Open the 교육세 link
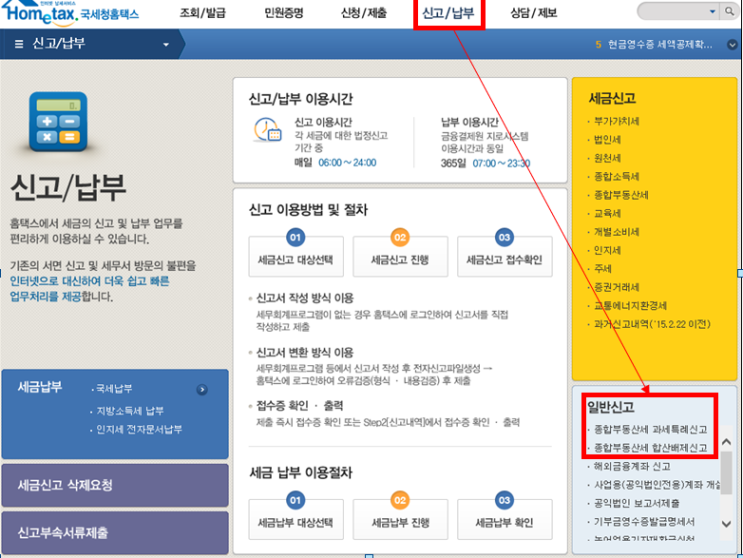 607,214
